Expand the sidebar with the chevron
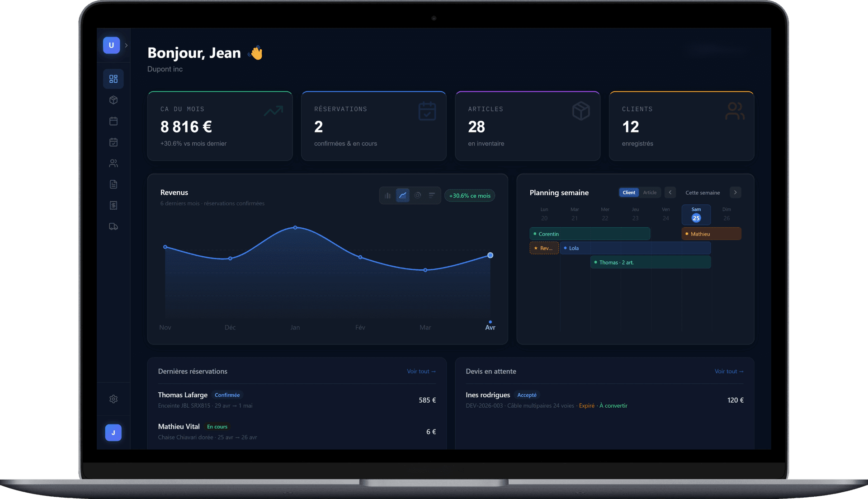The image size is (868, 499). [126, 45]
